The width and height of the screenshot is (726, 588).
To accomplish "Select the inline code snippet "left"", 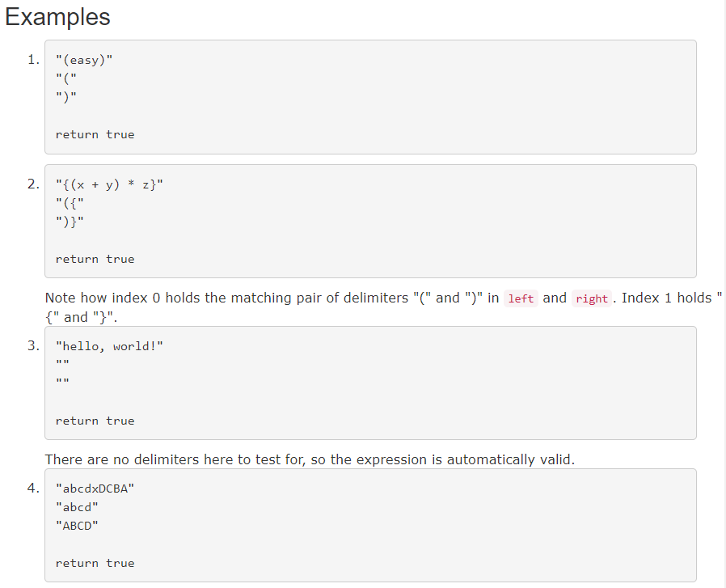I will pyautogui.click(x=521, y=298).
